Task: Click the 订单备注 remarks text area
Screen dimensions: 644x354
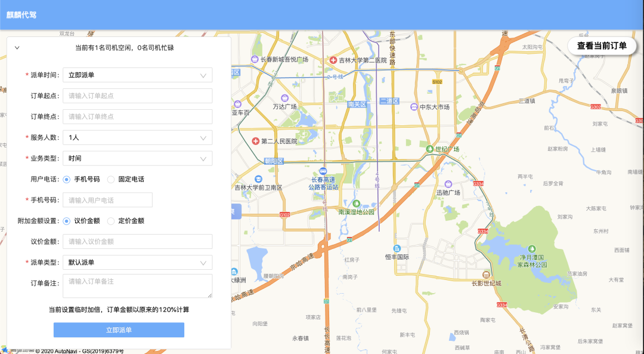Action: coord(138,286)
